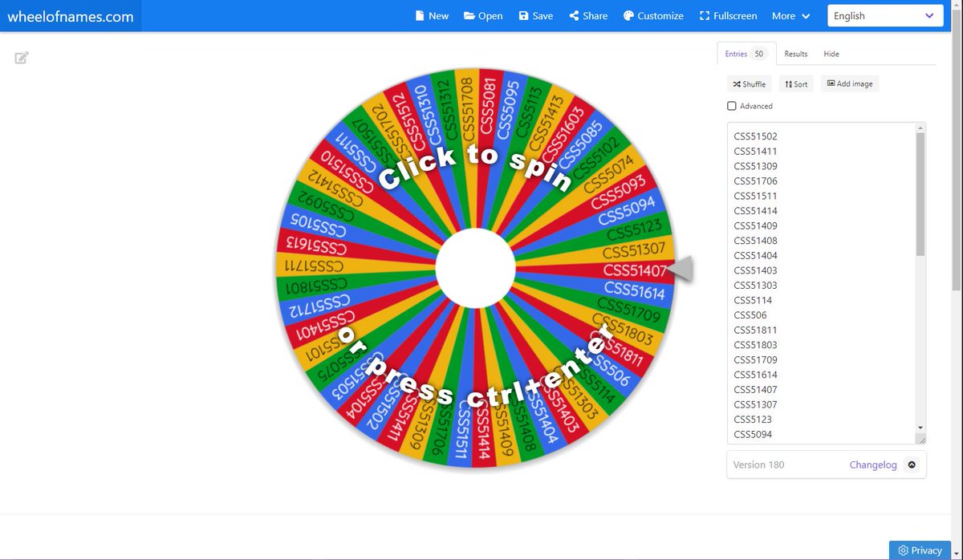Click entry CSS51303 in the list

pyautogui.click(x=755, y=285)
